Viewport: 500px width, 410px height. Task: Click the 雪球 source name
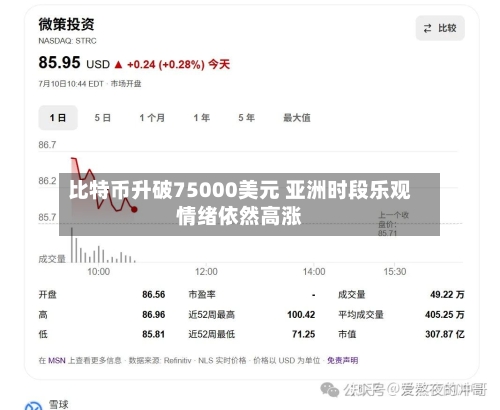59,405
